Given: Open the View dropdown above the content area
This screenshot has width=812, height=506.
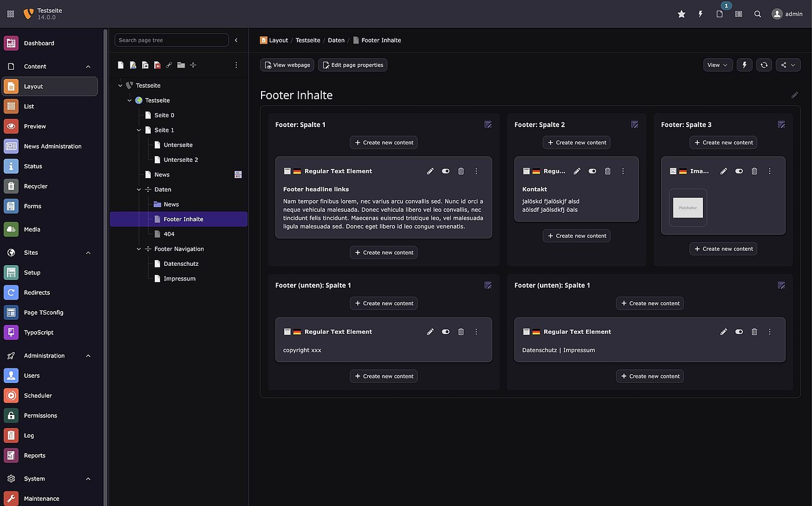Looking at the screenshot, I should point(717,65).
